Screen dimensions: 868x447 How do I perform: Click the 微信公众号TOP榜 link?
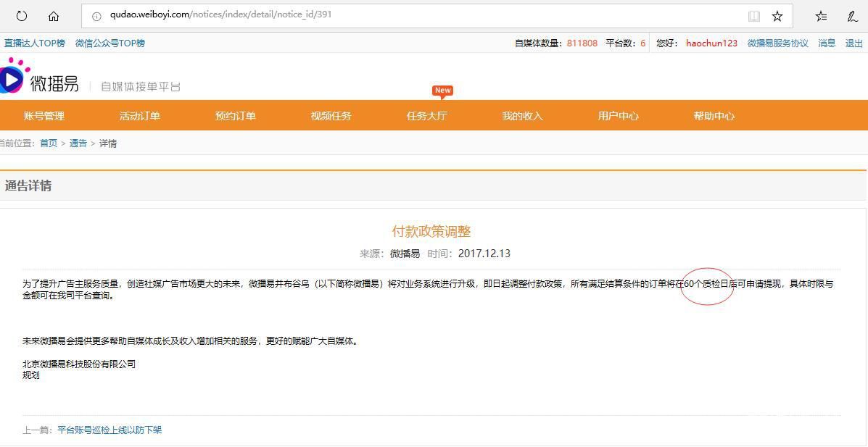(x=110, y=43)
